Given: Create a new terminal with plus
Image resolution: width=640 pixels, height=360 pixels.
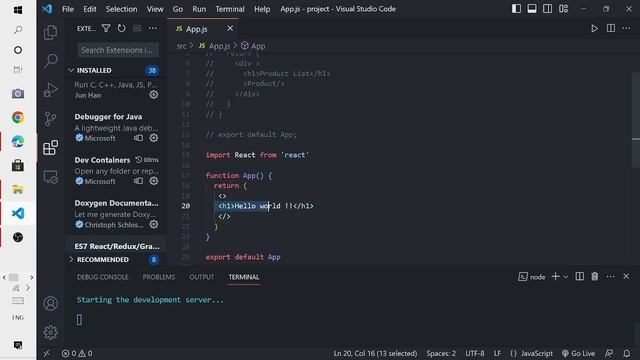Looking at the screenshot, I should pos(556,276).
